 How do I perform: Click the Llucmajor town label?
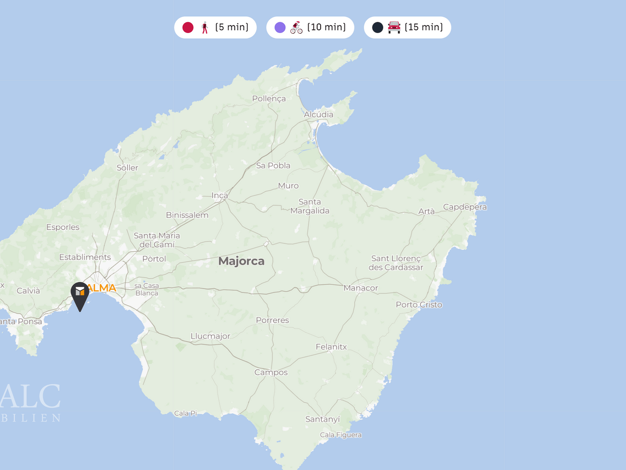click(210, 336)
